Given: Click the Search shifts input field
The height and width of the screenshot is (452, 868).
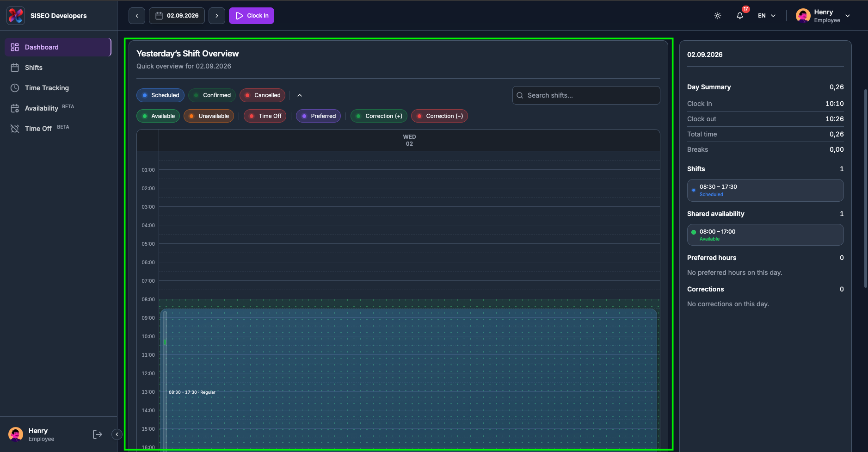Looking at the screenshot, I should tap(586, 95).
